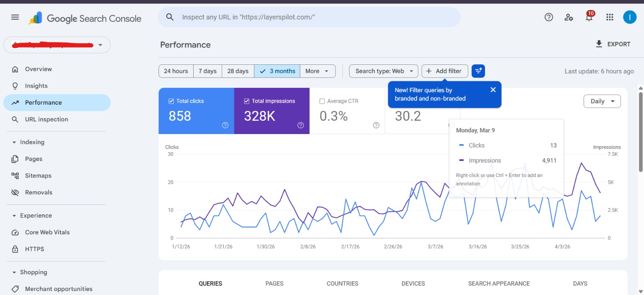The image size is (644, 295).
Task: Click the Add filter button
Action: (444, 71)
